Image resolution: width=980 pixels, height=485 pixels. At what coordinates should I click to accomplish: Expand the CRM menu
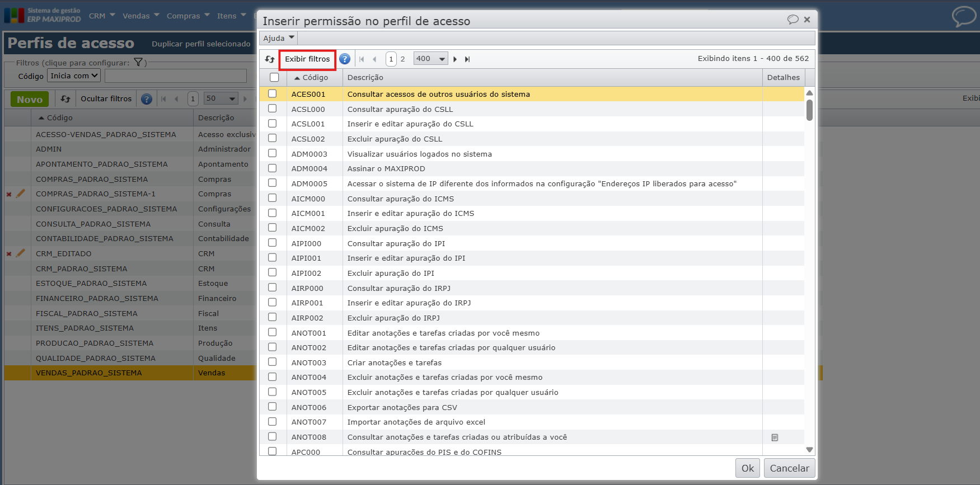[102, 16]
